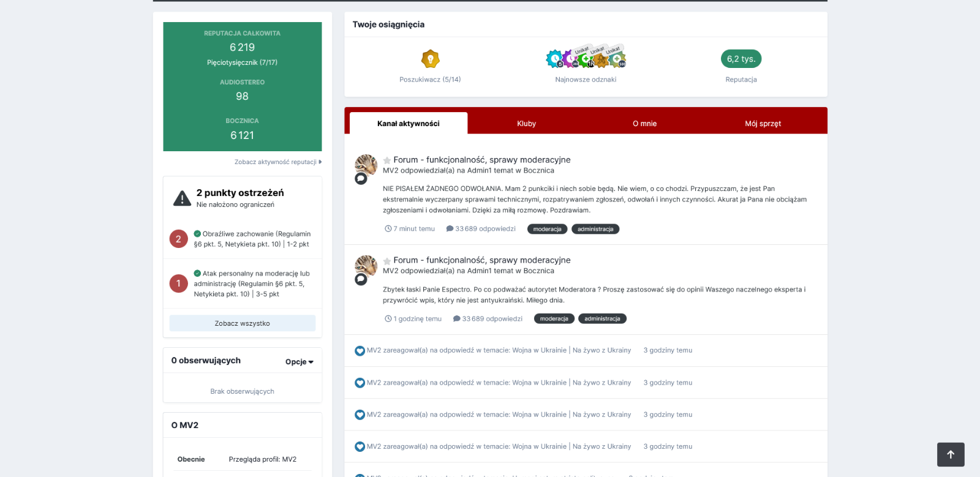Viewport: 980px width, 477px height.
Task: Click the speech icon beside 33 689 odpowiedzi in the first post
Action: 450,229
